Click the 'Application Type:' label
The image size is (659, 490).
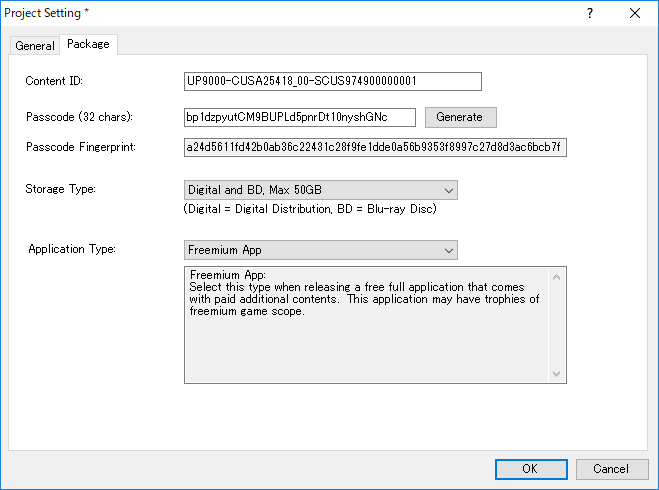click(72, 249)
